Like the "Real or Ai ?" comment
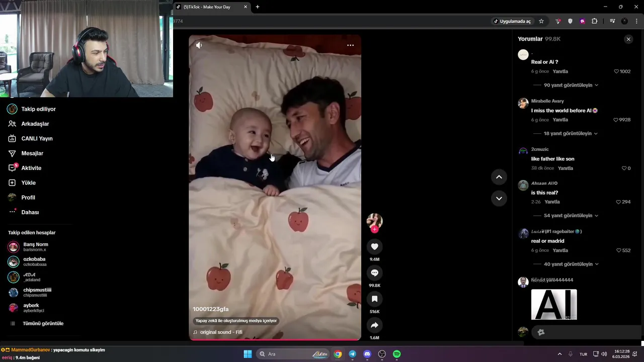Viewport: 644px width, 362px height. [x=616, y=71]
